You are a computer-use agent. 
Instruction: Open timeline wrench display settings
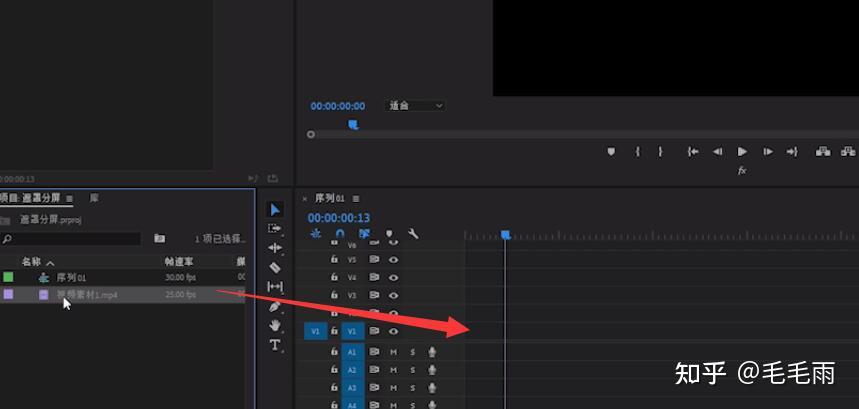point(414,234)
